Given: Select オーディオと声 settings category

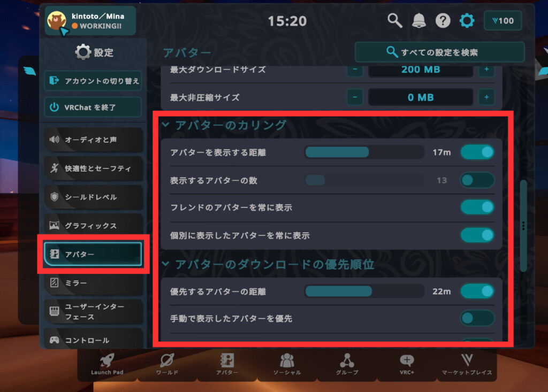Looking at the screenshot, I should [93, 140].
